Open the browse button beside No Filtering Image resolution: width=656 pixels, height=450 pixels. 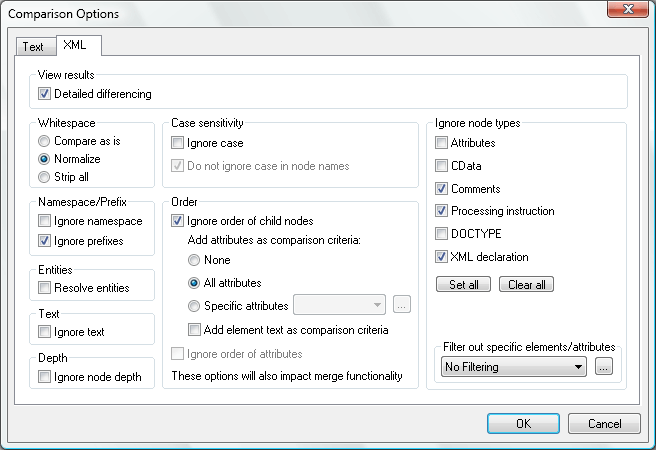[603, 367]
